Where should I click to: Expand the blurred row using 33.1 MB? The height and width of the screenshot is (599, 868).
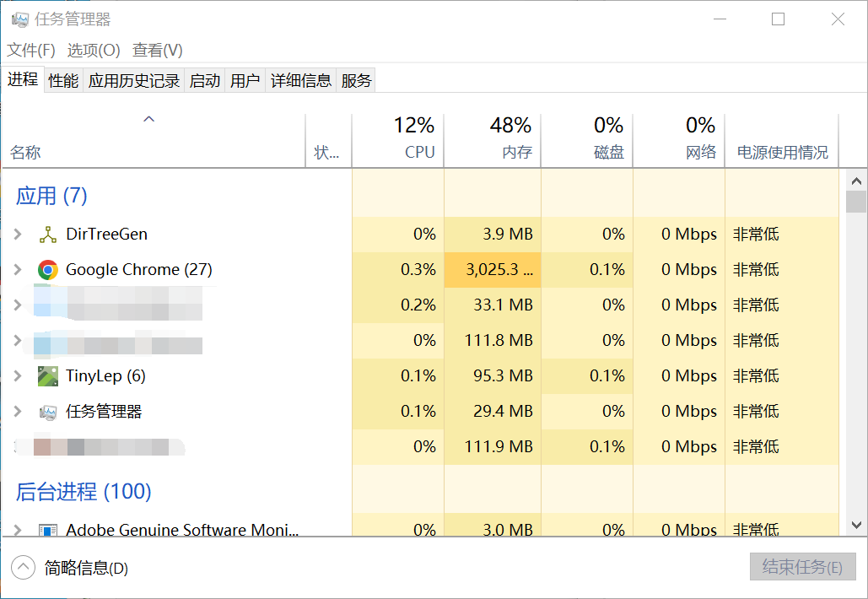coord(18,305)
